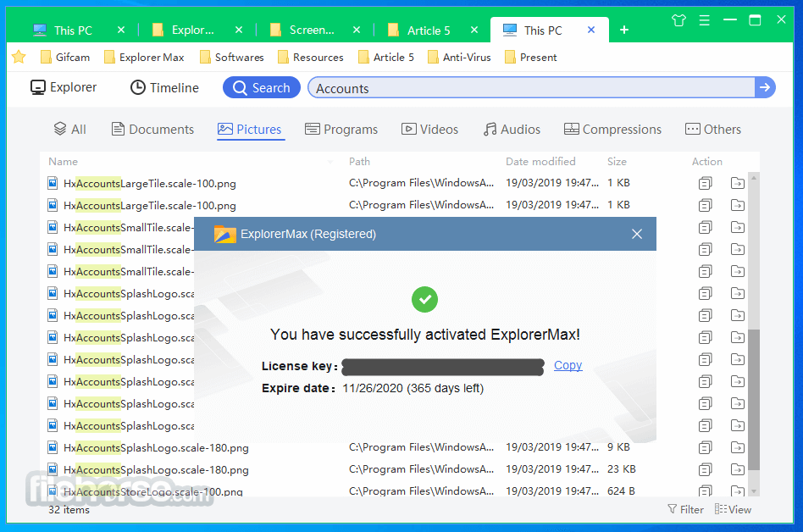The width and height of the screenshot is (803, 532).
Task: Open location icon for first HxAccountsLargeTile row
Action: click(x=738, y=183)
